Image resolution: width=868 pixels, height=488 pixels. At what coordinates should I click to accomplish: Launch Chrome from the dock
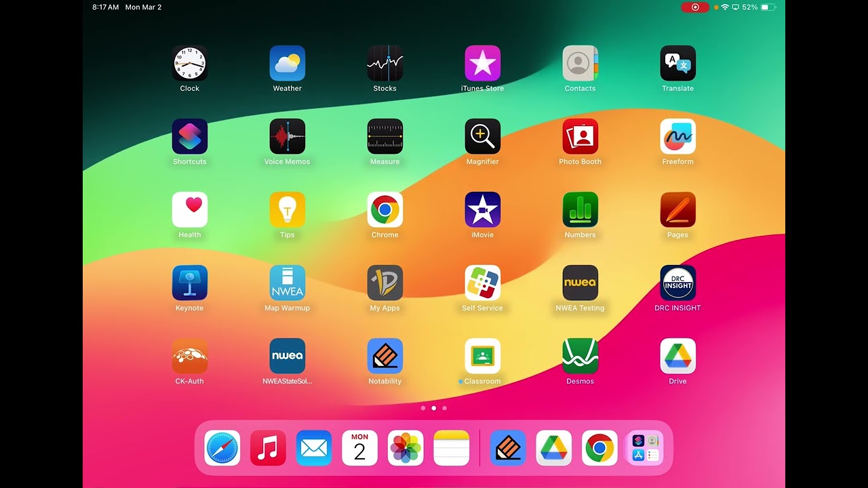click(x=599, y=448)
